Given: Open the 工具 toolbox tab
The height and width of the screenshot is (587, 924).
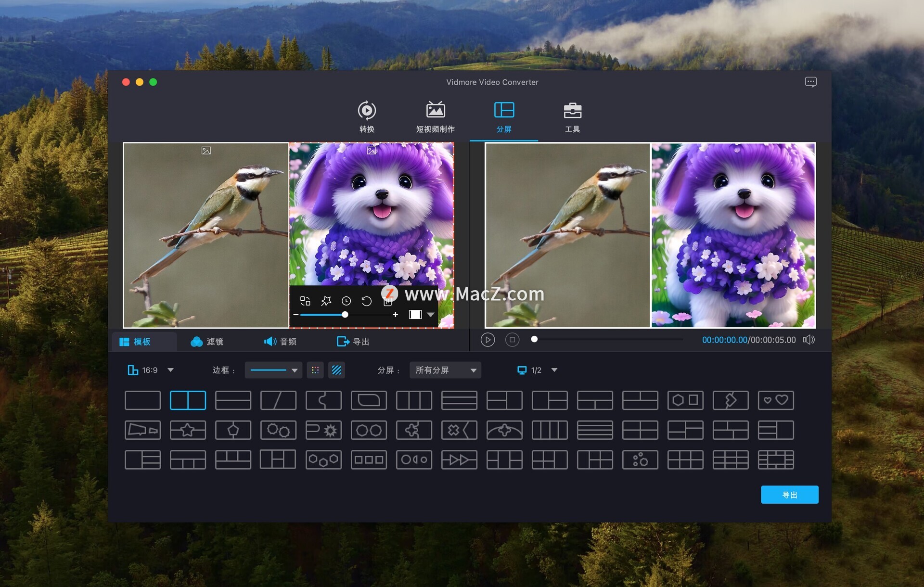Looking at the screenshot, I should point(572,117).
